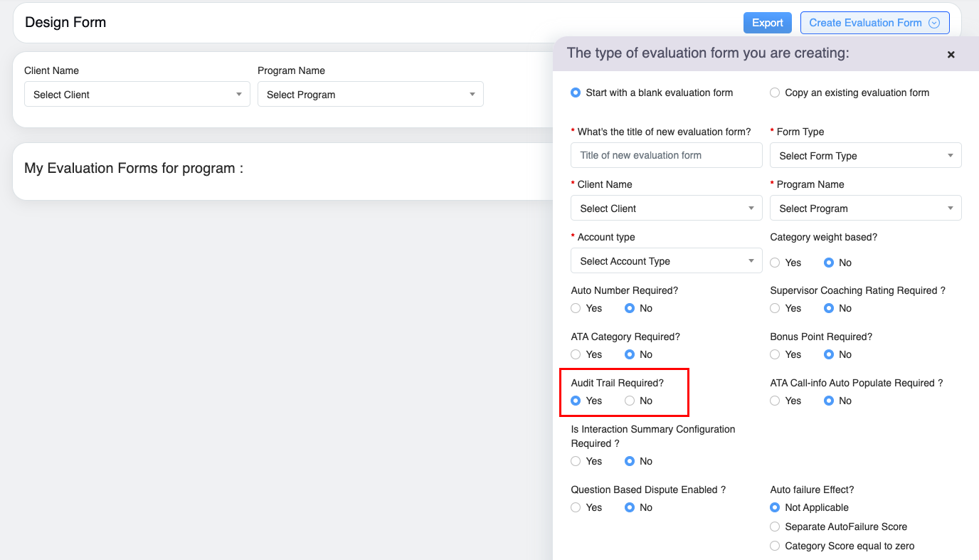Expand the Select Form Type dropdown
The image size is (979, 560).
click(x=865, y=156)
